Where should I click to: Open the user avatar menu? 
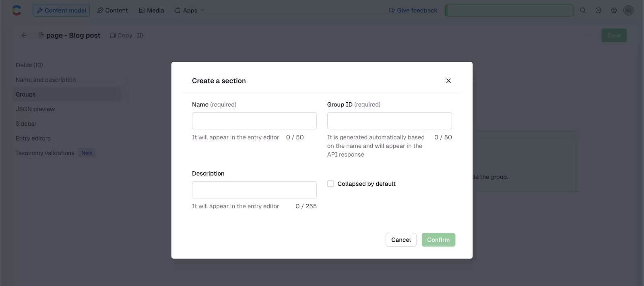(628, 10)
